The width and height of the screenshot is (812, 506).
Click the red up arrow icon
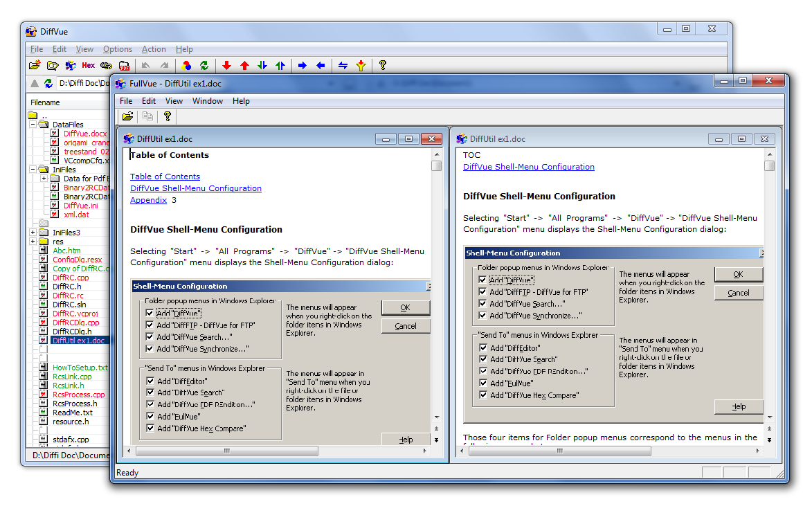[244, 65]
